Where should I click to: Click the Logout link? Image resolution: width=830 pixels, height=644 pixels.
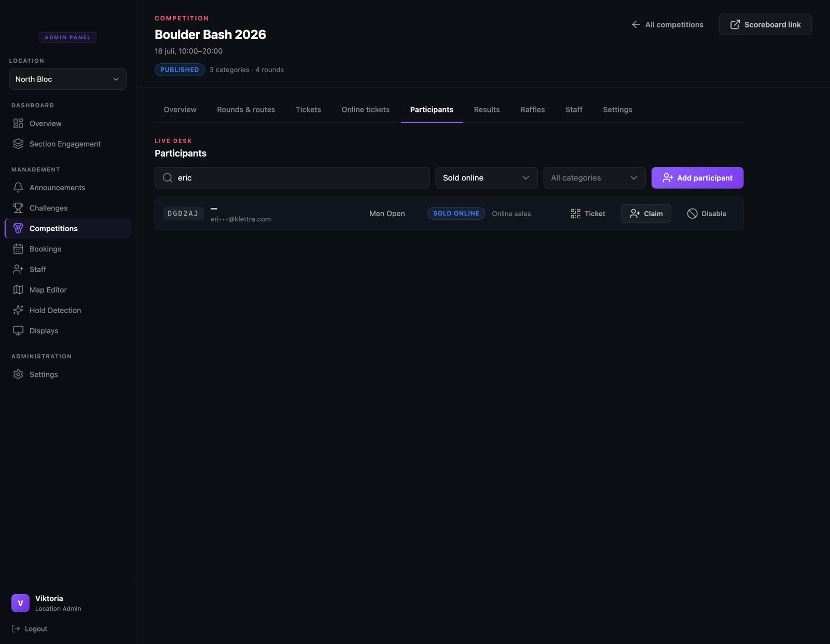coord(30,628)
